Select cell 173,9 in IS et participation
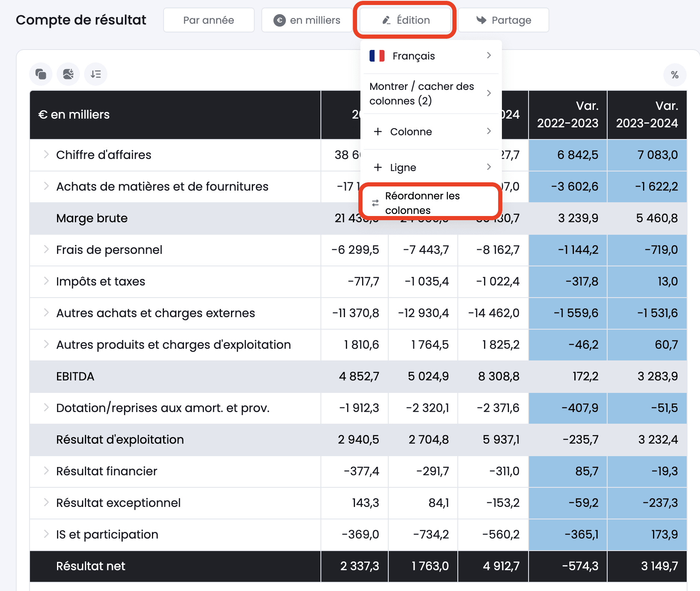This screenshot has height=591, width=700. [x=647, y=534]
